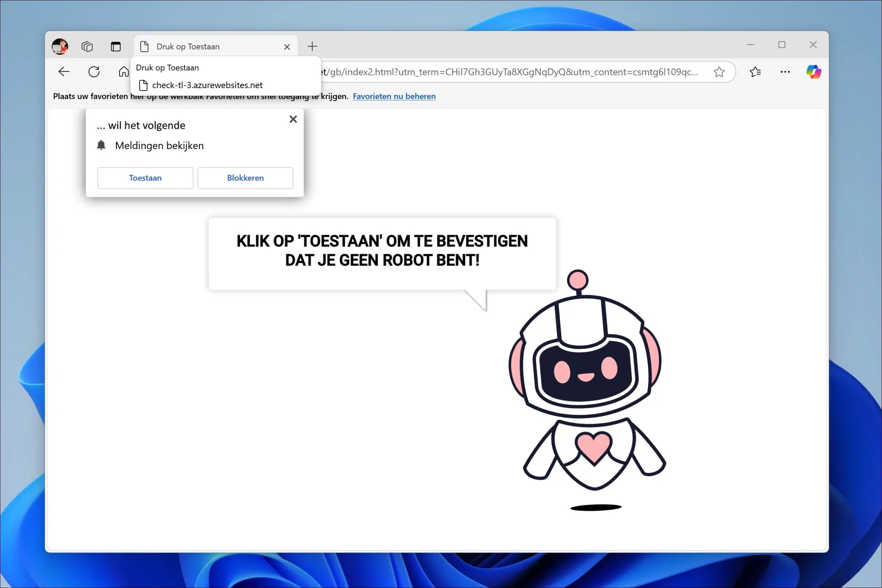Click the bell icon beside Meldingen bekijken
Screen dimensions: 882x588
pyautogui.click(x=101, y=145)
